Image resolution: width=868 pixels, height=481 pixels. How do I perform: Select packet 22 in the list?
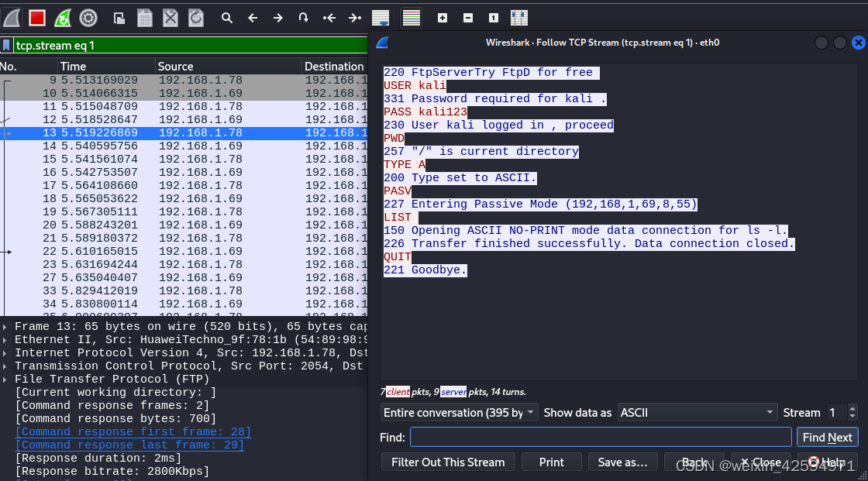184,251
